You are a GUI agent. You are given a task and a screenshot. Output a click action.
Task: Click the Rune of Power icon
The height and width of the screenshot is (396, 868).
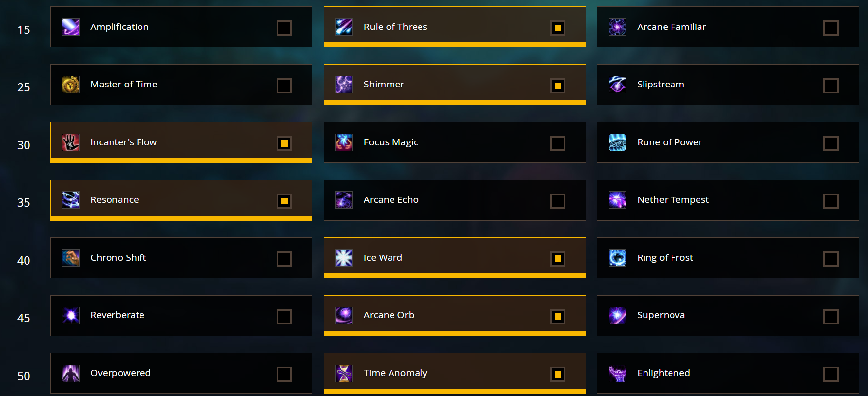(x=617, y=142)
